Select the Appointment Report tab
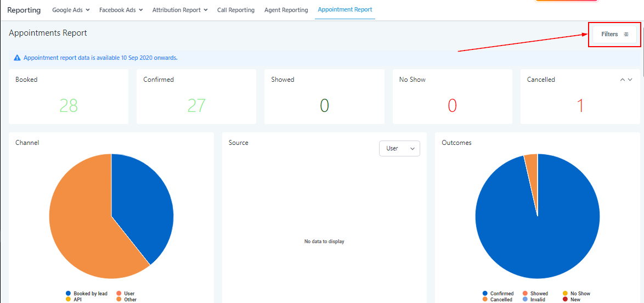 (344, 10)
